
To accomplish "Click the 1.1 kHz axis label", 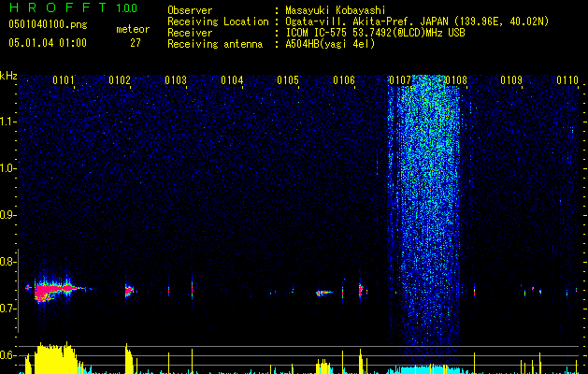I will click(8, 122).
